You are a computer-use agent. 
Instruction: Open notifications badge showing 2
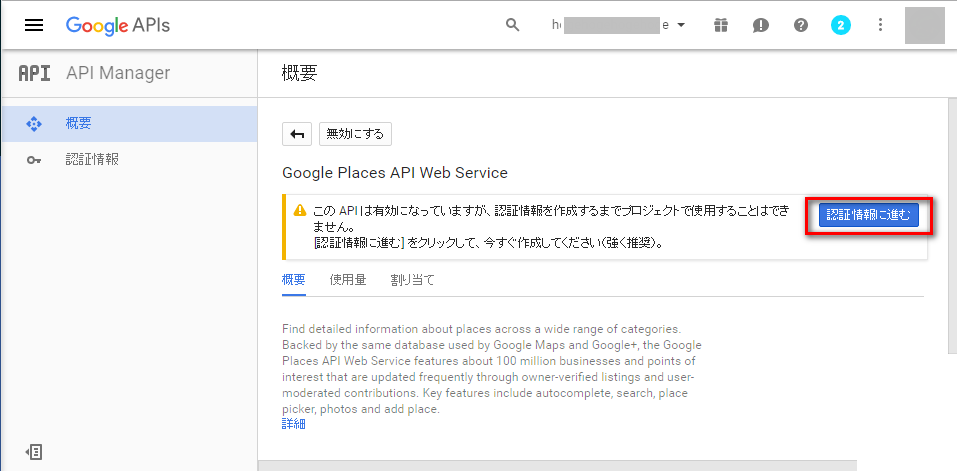(x=841, y=25)
